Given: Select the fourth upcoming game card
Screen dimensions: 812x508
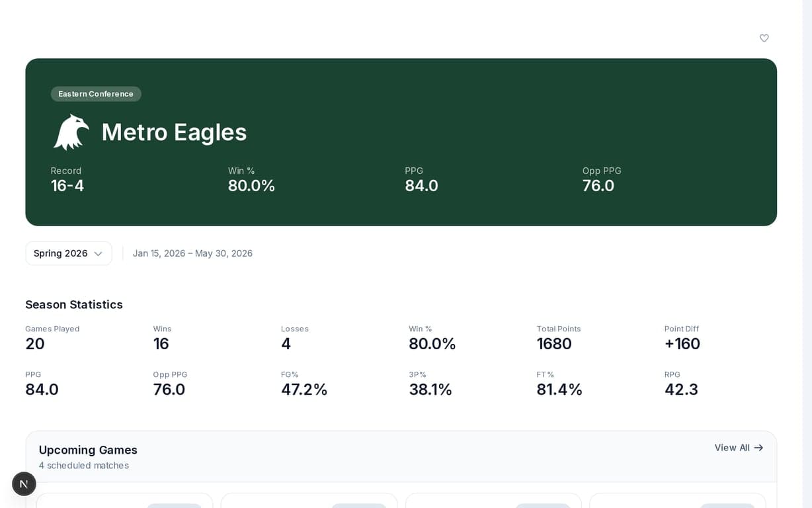Looking at the screenshot, I should click(x=677, y=501).
